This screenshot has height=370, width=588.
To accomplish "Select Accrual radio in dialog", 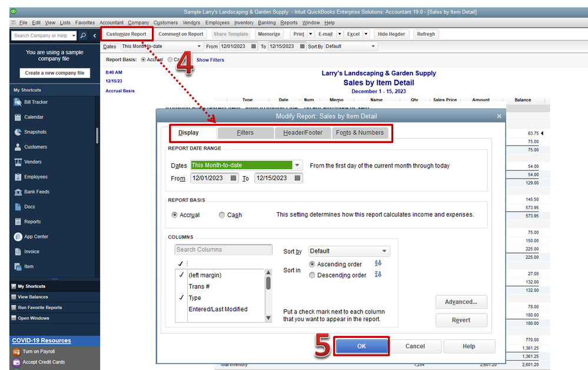I will click(174, 215).
